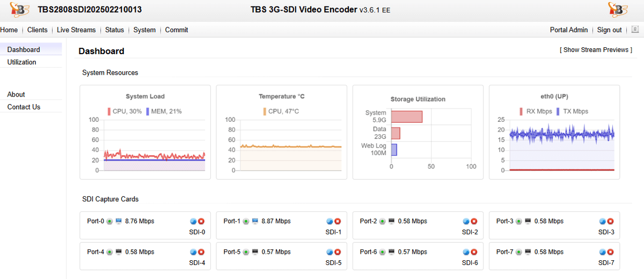Toggle MEM series in System Load legend
This screenshot has width=644, height=279.
[x=164, y=112]
